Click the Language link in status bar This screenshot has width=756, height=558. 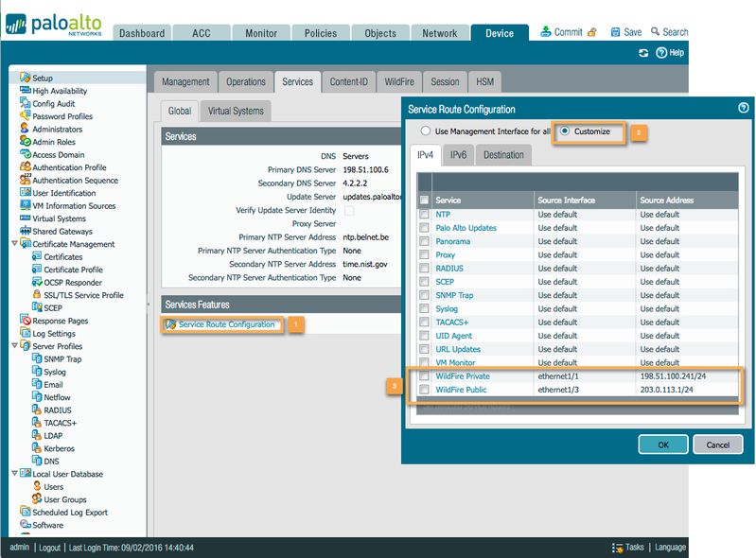point(670,548)
